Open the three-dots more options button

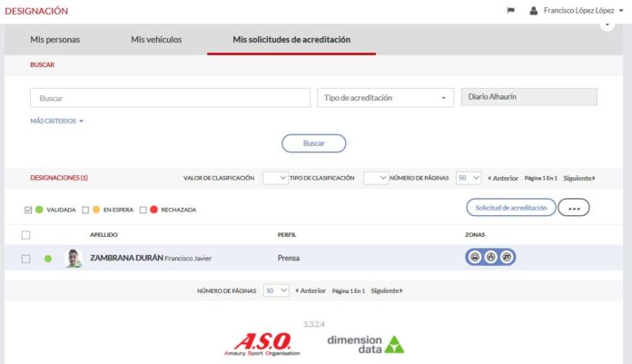point(573,208)
